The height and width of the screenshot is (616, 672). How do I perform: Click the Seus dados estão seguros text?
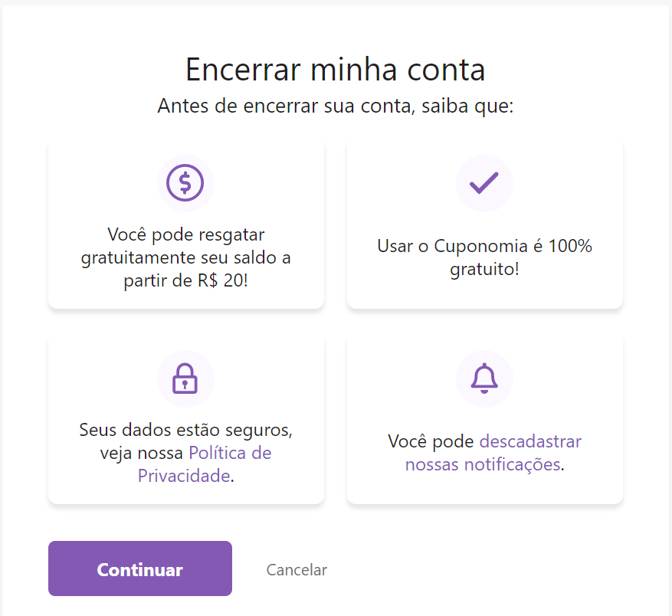[186, 430]
